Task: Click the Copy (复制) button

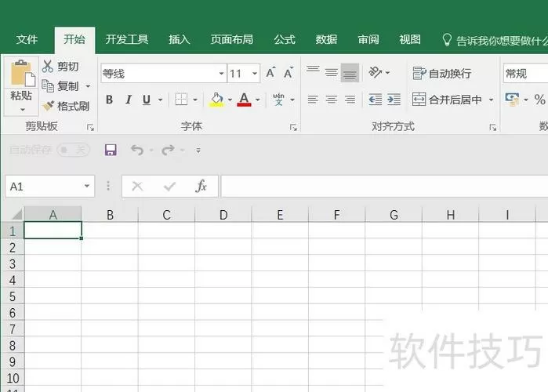Action: pyautogui.click(x=60, y=86)
